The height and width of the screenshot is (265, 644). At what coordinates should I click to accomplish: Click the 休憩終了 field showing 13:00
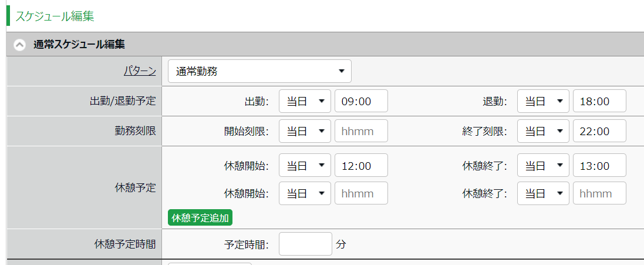599,165
